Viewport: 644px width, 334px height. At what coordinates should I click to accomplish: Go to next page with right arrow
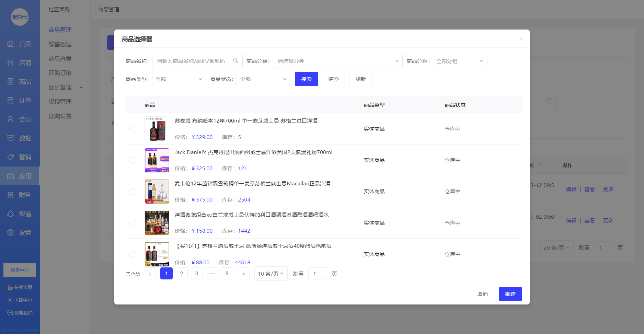(x=244, y=274)
